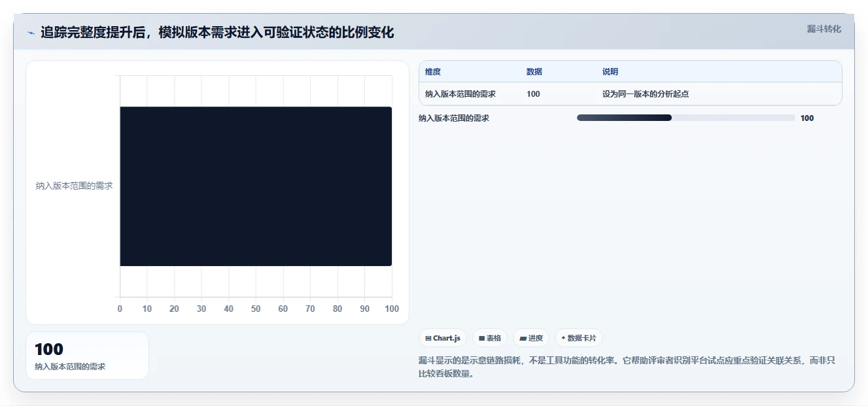Viewport: 868px width, 406px height.
Task: Select the 表格 chip
Action: coord(490,338)
